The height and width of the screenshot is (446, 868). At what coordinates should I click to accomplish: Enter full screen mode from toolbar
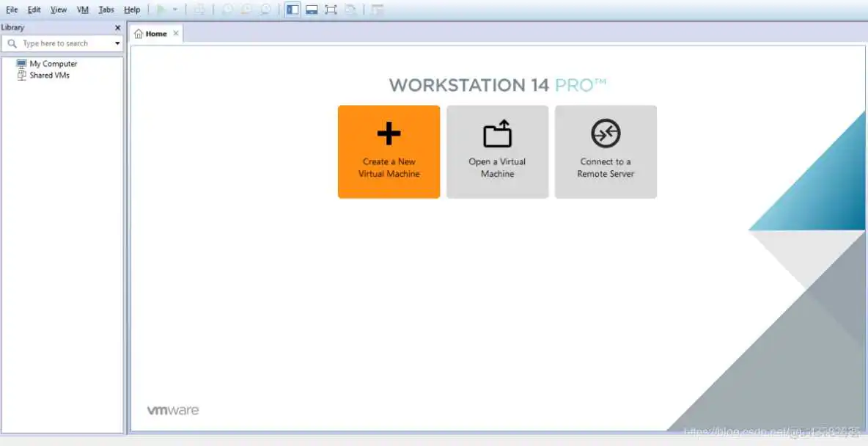331,10
